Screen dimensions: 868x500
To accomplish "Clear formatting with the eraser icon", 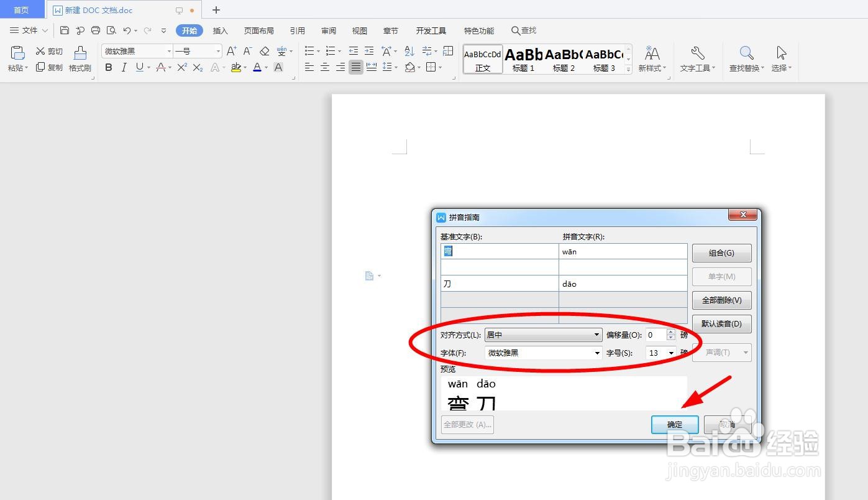I will 263,50.
